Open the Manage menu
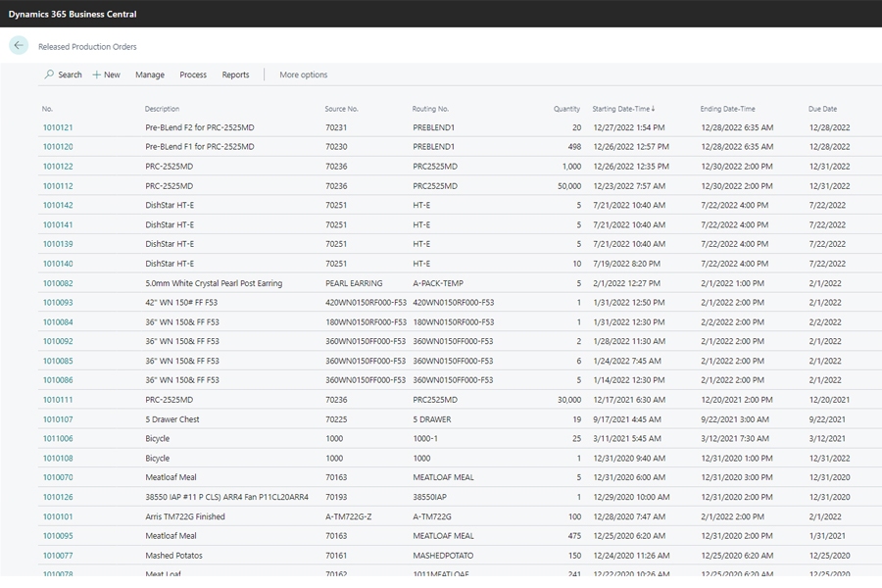 point(150,74)
